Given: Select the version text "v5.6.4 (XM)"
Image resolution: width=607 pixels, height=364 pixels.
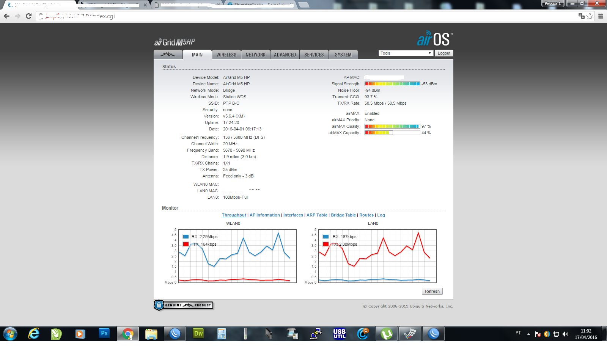Looking at the screenshot, I should pyautogui.click(x=234, y=116).
